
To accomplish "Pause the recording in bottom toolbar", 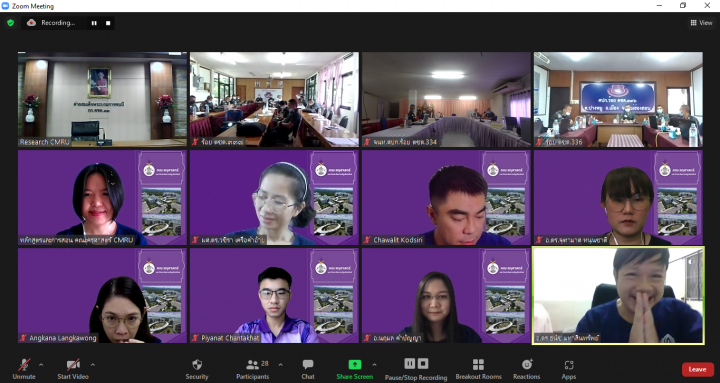I will point(410,364).
